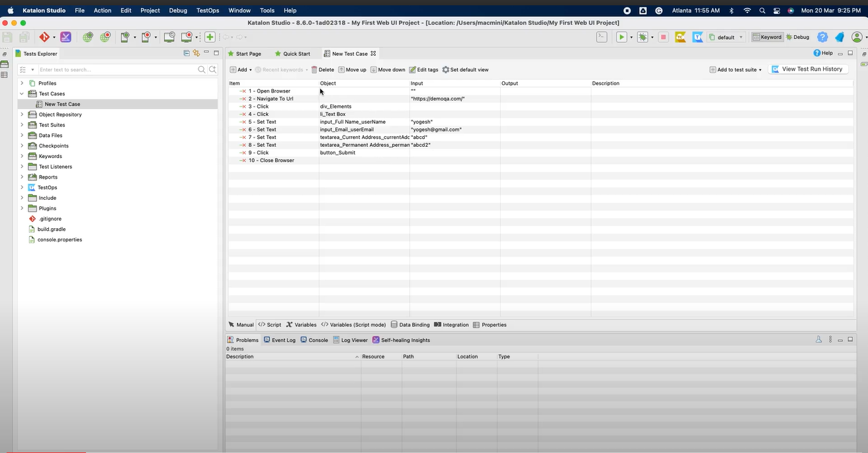Select build.gradle in Tests Explorer
868x453 pixels.
(52, 229)
